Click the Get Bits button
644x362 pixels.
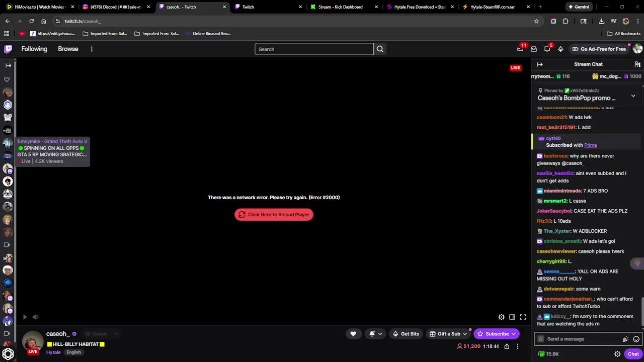406,334
